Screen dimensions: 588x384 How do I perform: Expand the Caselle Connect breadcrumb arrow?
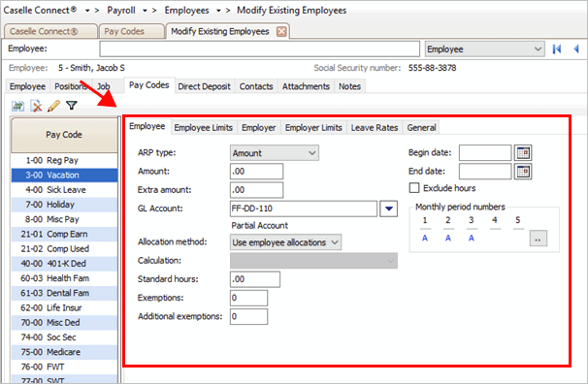(x=87, y=11)
